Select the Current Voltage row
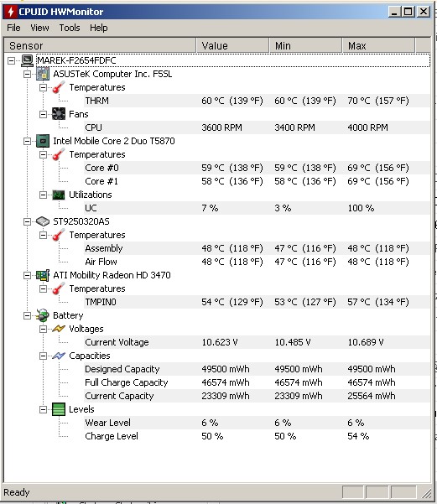 pos(257,342)
